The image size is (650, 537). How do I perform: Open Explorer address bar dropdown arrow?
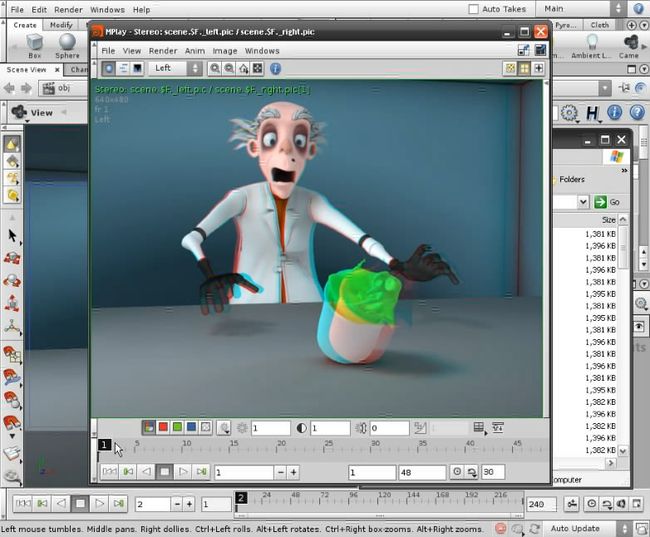tap(583, 202)
